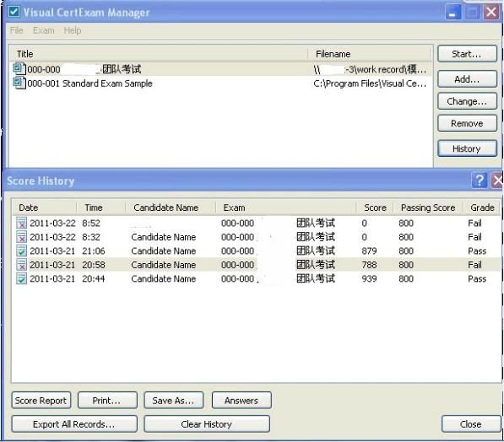
Task: Open the File menu
Action: coord(16,30)
